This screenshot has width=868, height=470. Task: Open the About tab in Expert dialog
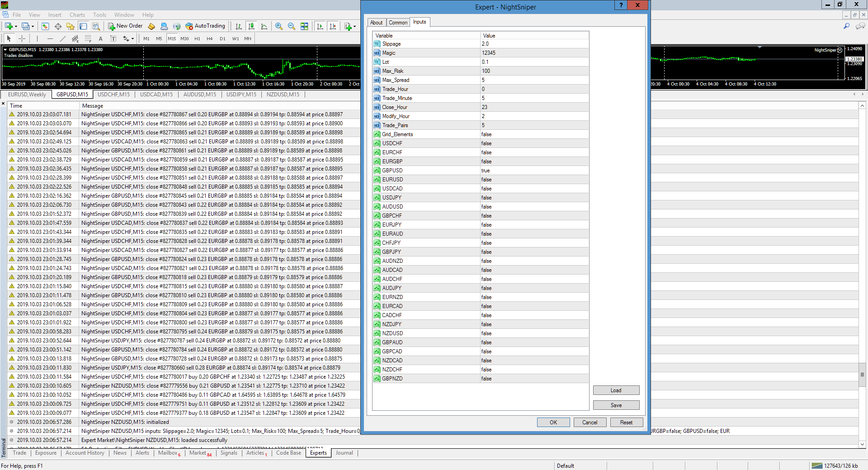tap(376, 23)
